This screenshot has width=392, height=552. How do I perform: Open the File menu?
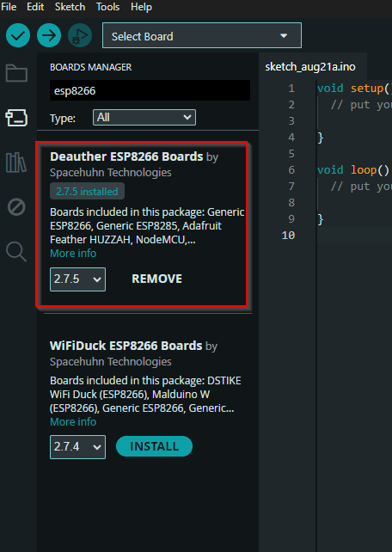tap(9, 7)
